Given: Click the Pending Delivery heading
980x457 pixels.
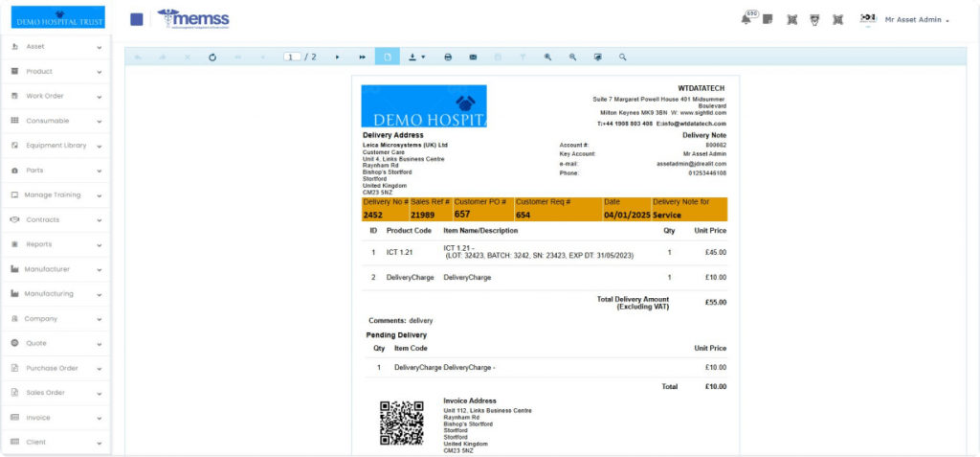Looking at the screenshot, I should pos(396,335).
